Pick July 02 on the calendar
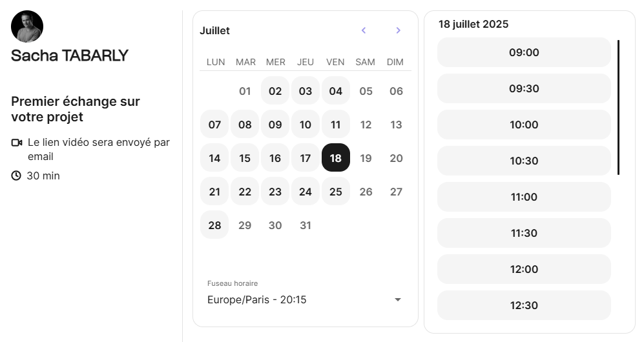This screenshot has height=342, width=644. pos(275,91)
